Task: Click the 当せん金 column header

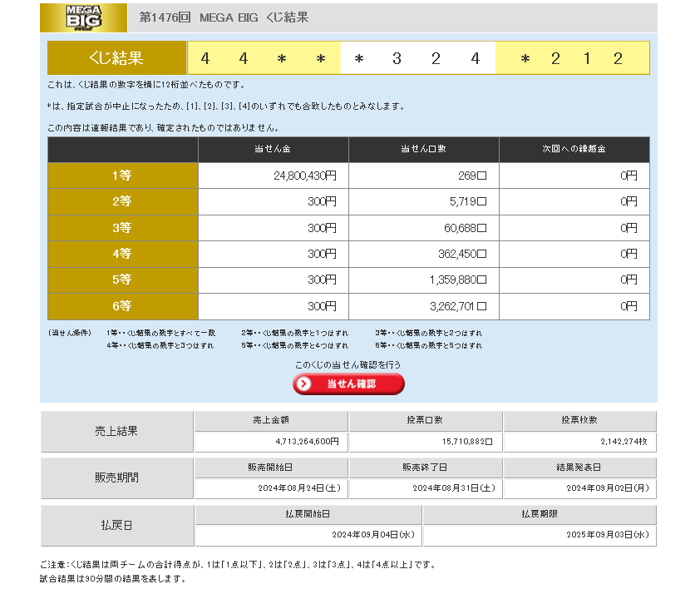Action: pos(274,149)
